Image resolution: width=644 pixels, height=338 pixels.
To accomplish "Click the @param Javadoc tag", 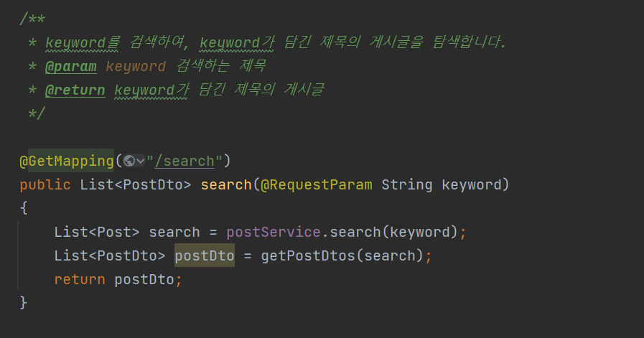I will [70, 66].
